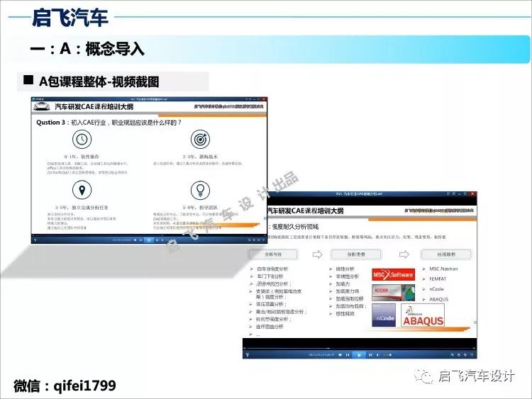The width and height of the screenshot is (532, 399).
Task: Click the target icon above 2-3年
Action: click(x=200, y=140)
